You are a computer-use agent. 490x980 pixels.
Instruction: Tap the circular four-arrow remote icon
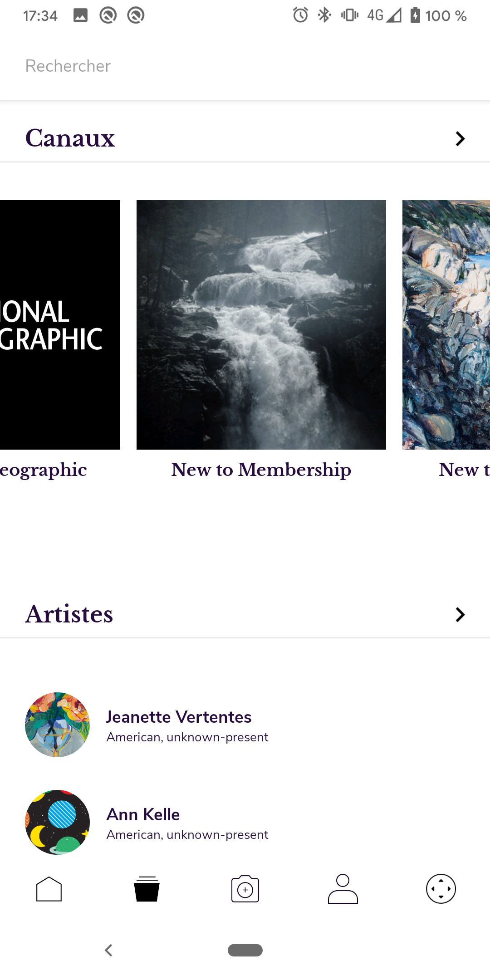(441, 889)
